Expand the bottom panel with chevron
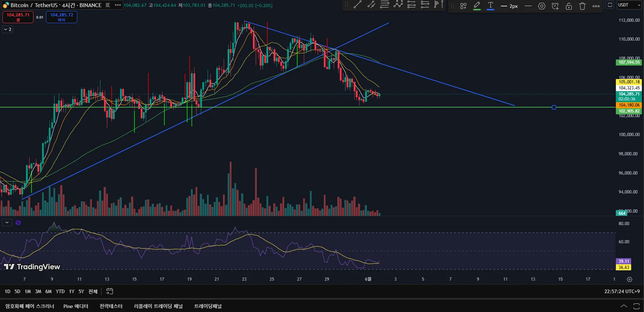Viewport: 644px width, 312px height. point(624,306)
